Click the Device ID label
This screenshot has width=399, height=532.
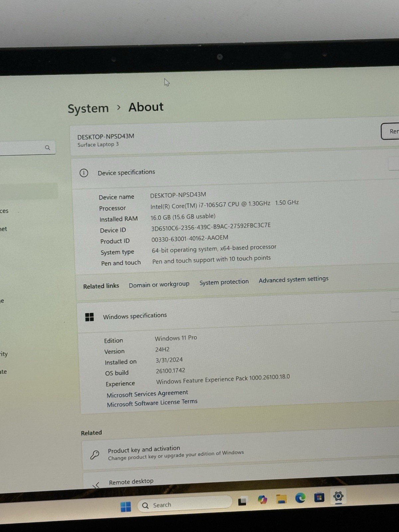tap(113, 230)
